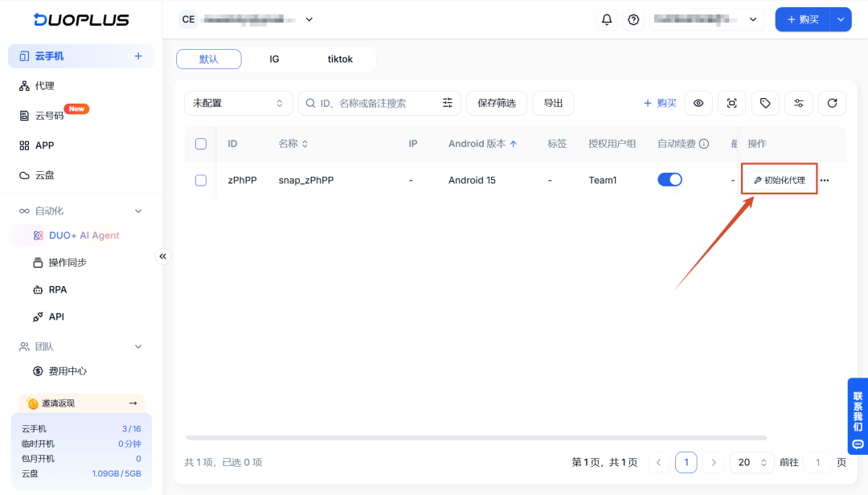
Task: Toggle 自动续费 switch for zPhPP
Action: [669, 180]
